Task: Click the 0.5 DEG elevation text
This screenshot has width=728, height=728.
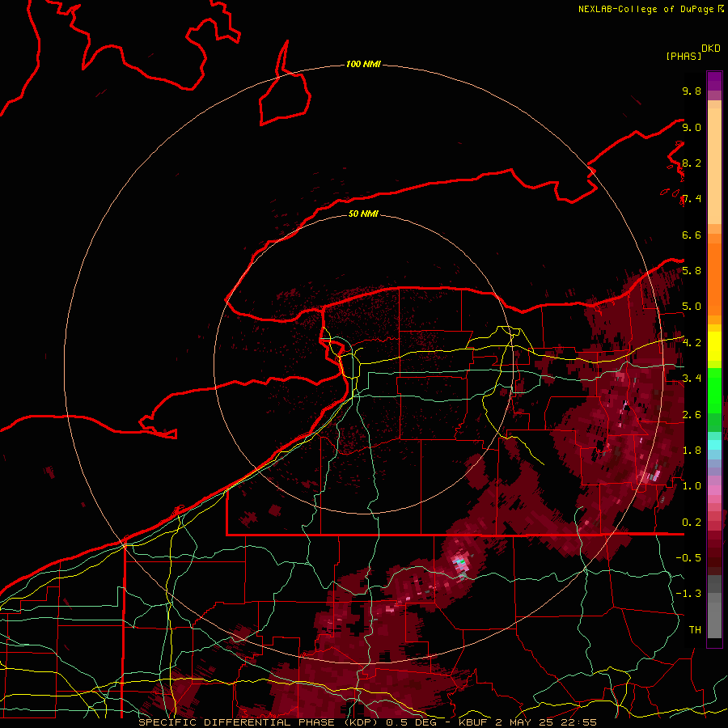Action: [x=412, y=722]
